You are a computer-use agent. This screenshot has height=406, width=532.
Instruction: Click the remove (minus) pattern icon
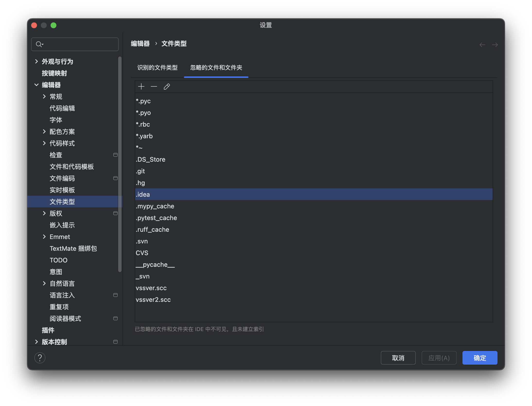(x=154, y=86)
